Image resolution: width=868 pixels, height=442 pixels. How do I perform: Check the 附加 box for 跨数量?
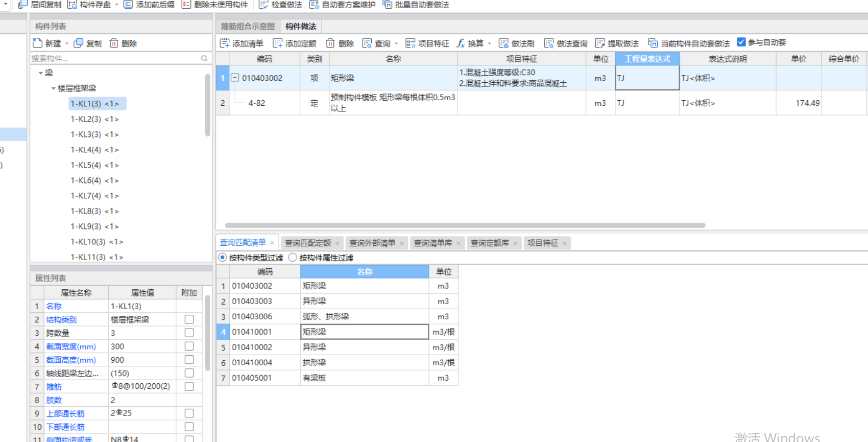[189, 333]
